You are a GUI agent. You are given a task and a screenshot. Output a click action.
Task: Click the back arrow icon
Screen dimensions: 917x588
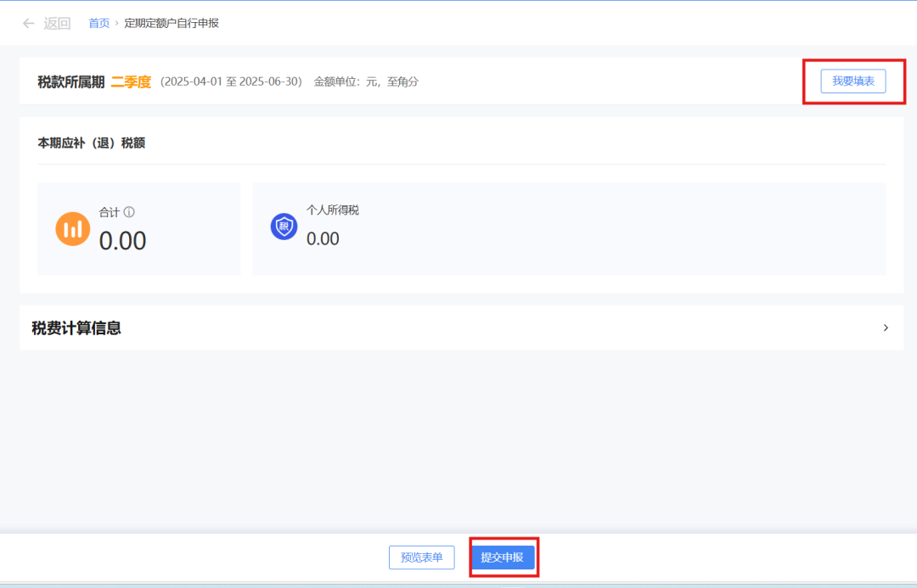click(28, 24)
